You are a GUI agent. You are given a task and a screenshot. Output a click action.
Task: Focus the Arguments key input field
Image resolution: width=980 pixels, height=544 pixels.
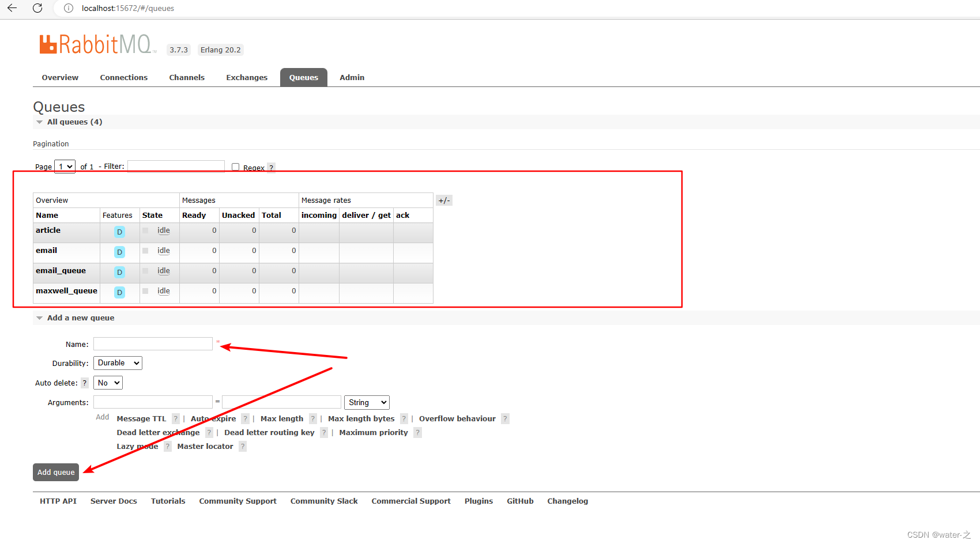click(153, 402)
